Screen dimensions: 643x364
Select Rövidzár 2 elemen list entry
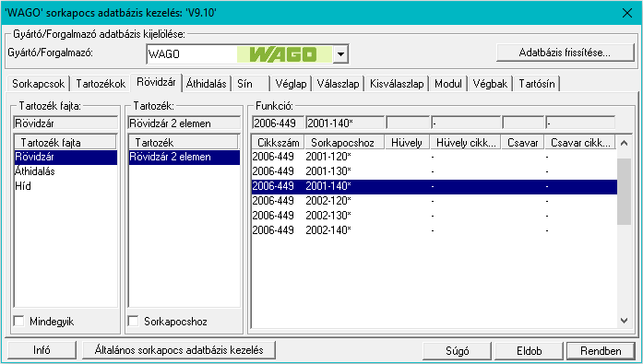185,157
